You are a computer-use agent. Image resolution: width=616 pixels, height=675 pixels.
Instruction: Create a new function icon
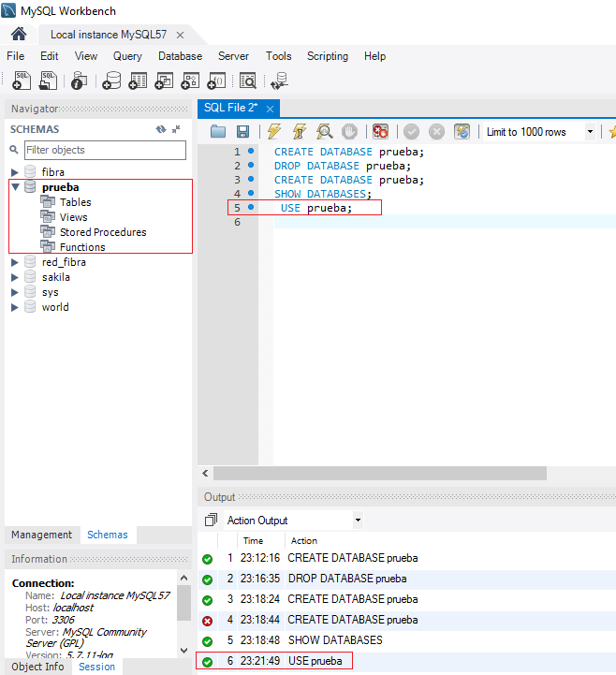pos(216,81)
